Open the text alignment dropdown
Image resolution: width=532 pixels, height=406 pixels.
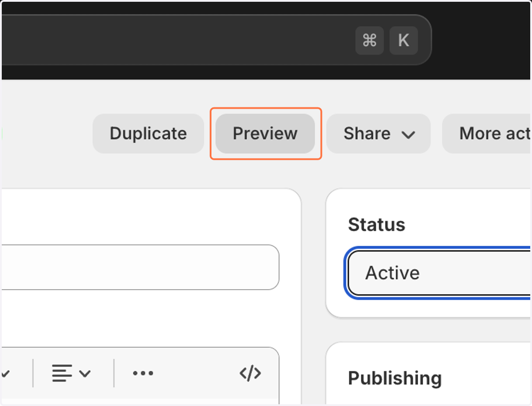(71, 373)
